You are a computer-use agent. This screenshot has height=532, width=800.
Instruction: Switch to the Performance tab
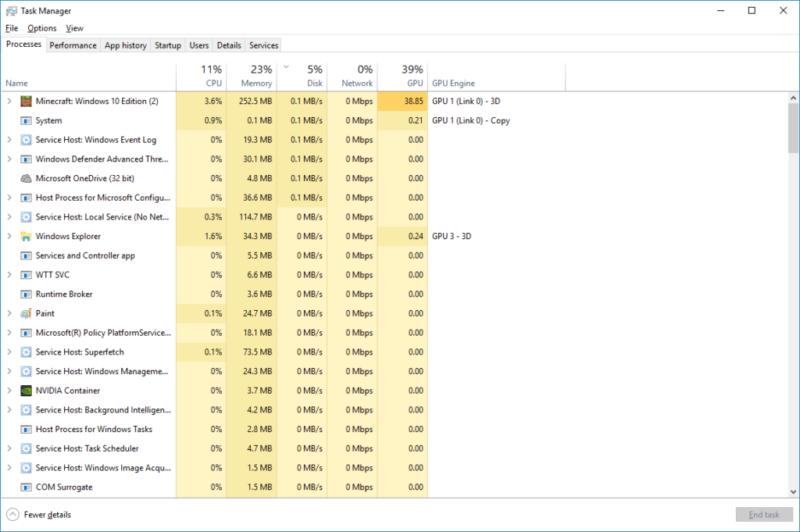[73, 45]
